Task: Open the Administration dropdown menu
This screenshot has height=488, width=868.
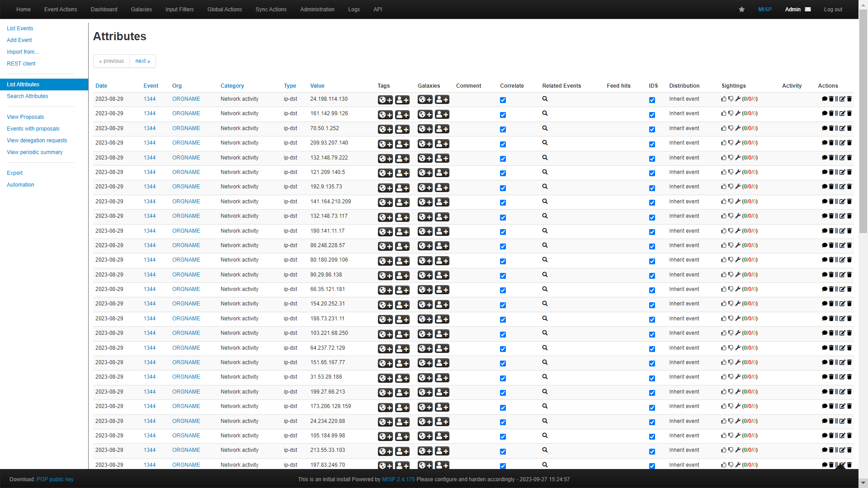Action: [317, 9]
